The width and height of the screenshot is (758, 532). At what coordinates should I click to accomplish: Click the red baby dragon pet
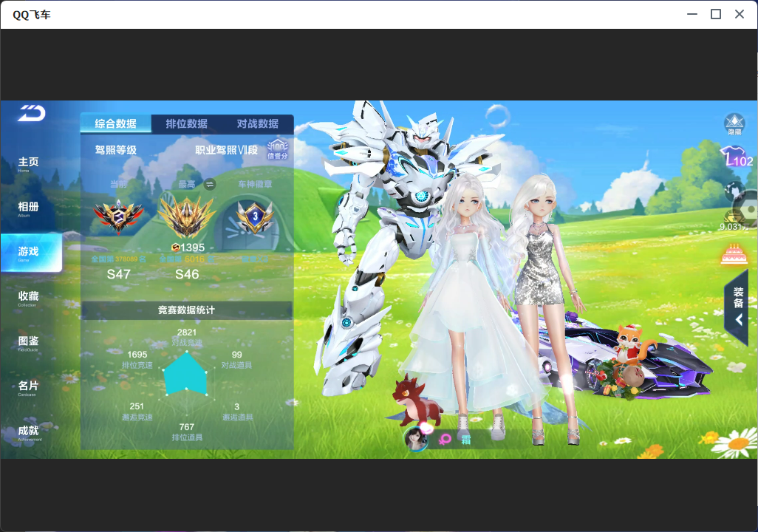pyautogui.click(x=417, y=400)
